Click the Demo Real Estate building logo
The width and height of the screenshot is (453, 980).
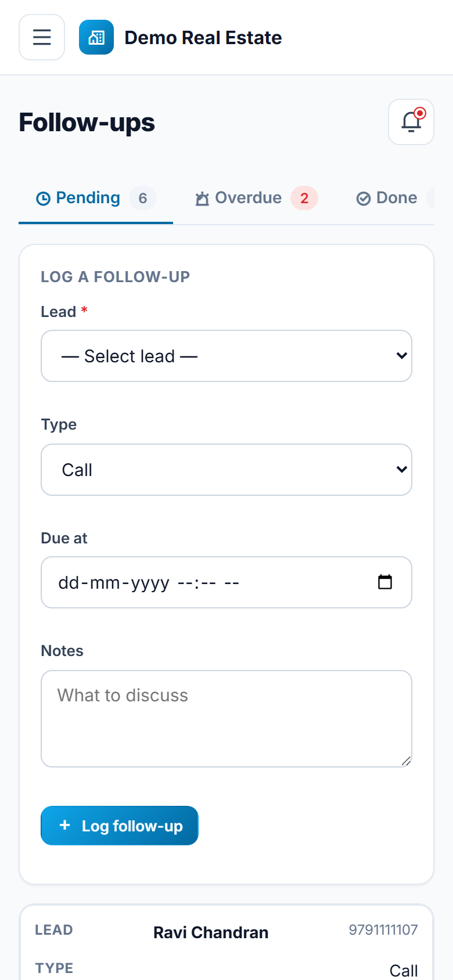pyautogui.click(x=96, y=37)
